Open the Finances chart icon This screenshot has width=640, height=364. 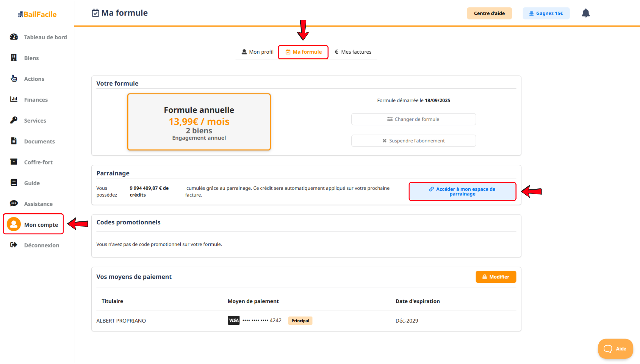[x=14, y=99]
